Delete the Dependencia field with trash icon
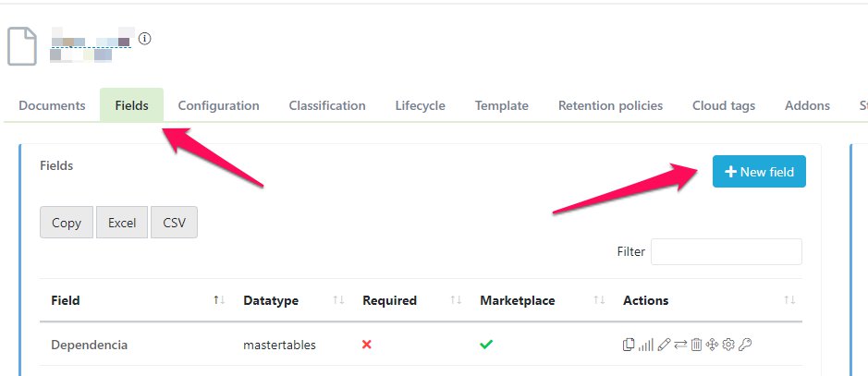This screenshot has height=376, width=868. [696, 345]
